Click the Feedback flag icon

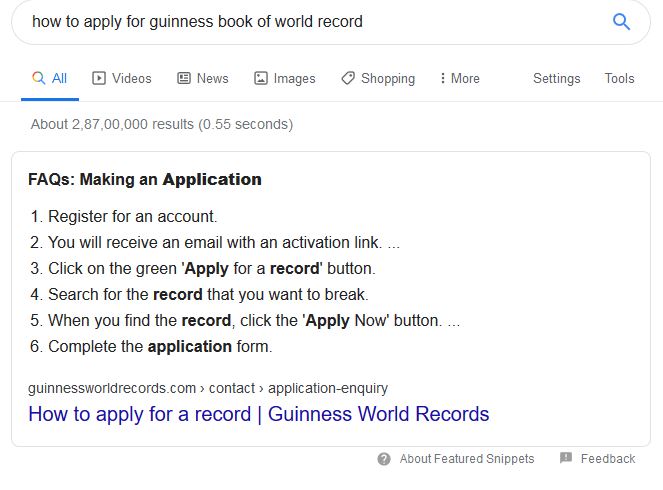pos(566,457)
